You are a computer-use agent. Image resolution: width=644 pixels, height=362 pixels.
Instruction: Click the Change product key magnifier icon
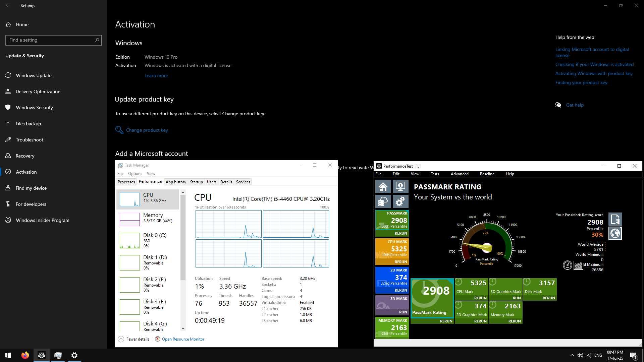coord(119,130)
